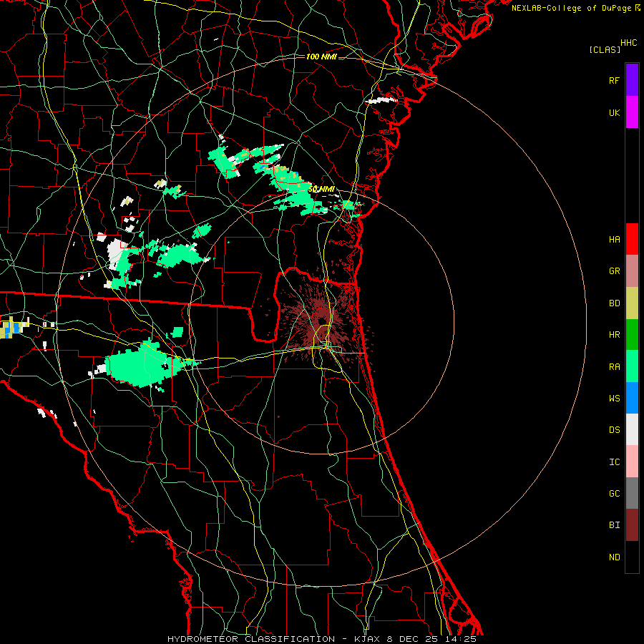Click the GC legend label
The image size is (644, 644).
(614, 494)
